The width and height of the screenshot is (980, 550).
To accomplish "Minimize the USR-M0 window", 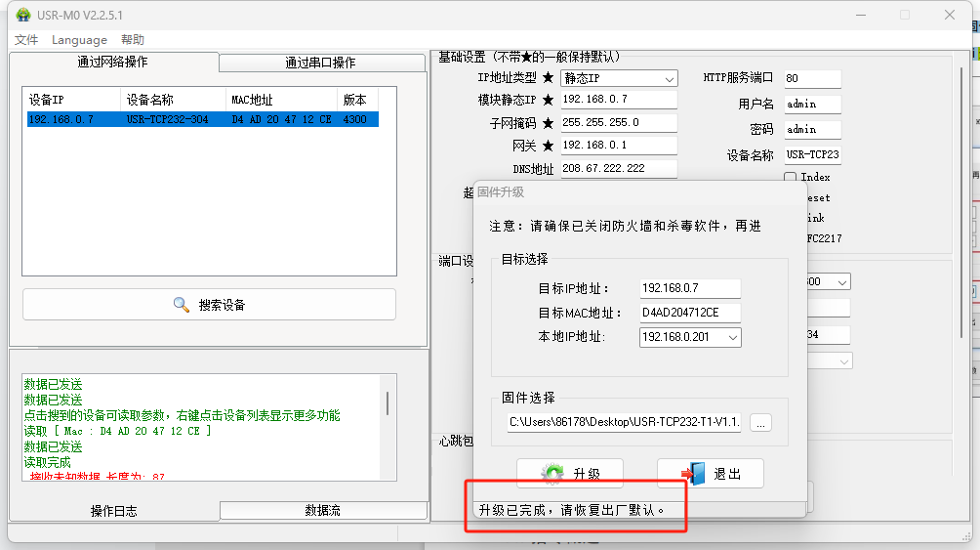I will click(860, 15).
